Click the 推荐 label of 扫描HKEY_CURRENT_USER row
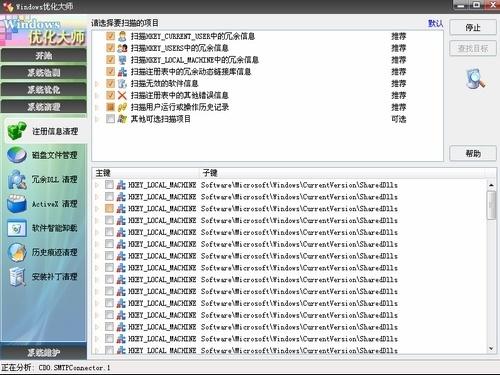 [x=399, y=36]
